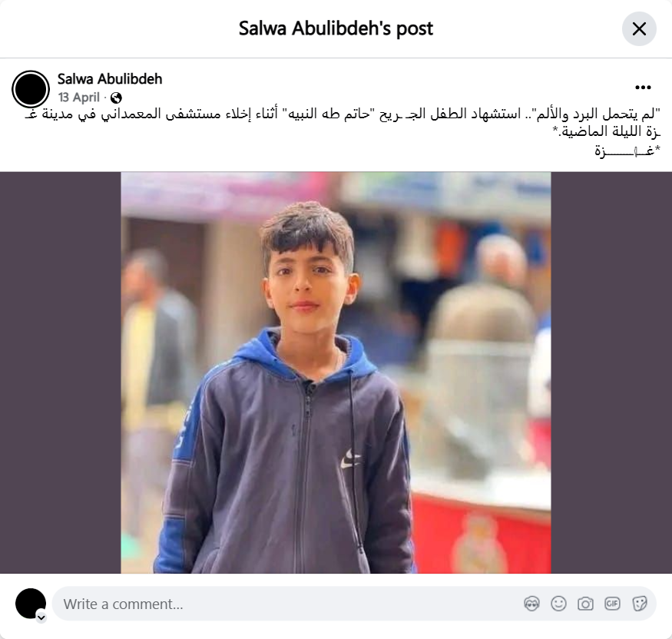Viewport: 672px width, 639px height.
Task: Open the 13 April timestamp link
Action: pyautogui.click(x=79, y=98)
